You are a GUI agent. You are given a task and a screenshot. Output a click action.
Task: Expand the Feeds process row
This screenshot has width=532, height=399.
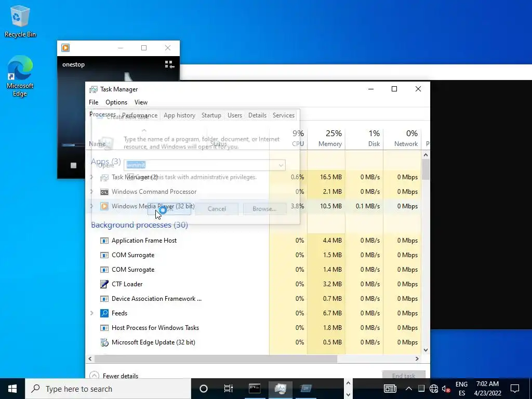[x=91, y=313]
